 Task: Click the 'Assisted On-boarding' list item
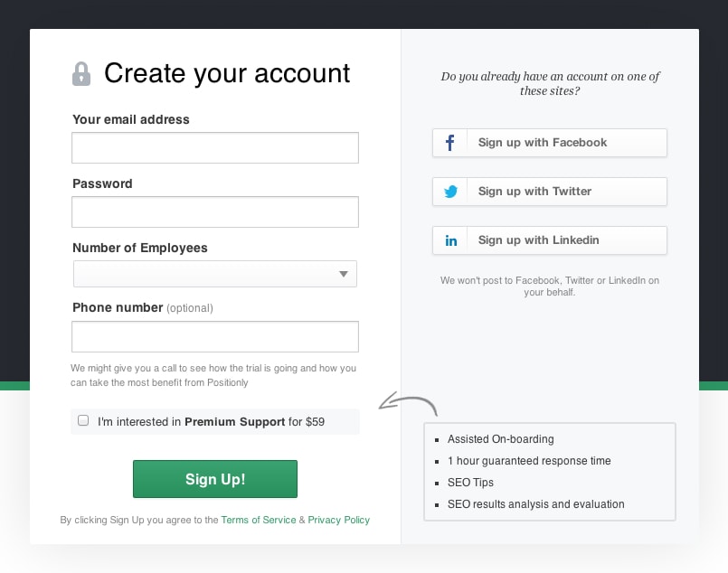[x=500, y=439]
